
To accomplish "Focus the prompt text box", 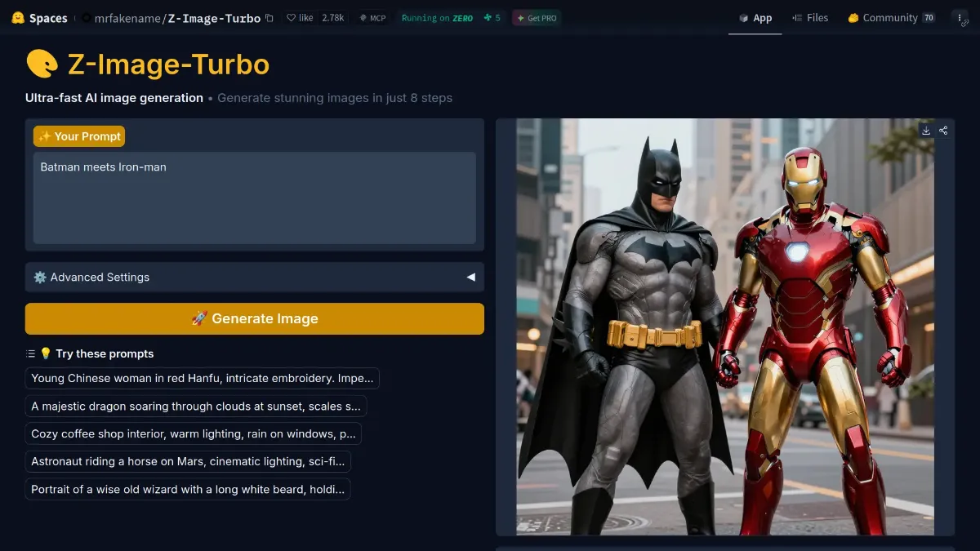I will point(254,198).
